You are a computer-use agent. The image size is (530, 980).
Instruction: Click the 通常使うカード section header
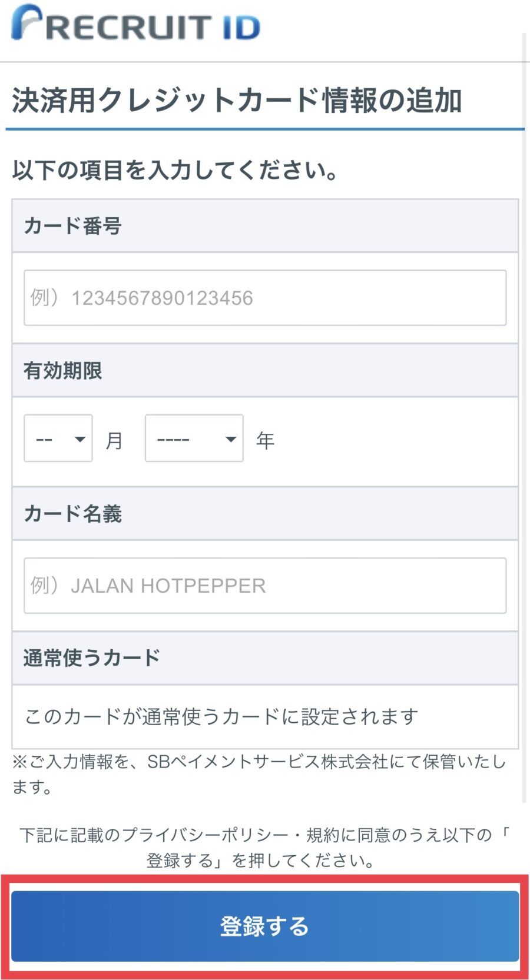[x=265, y=658]
